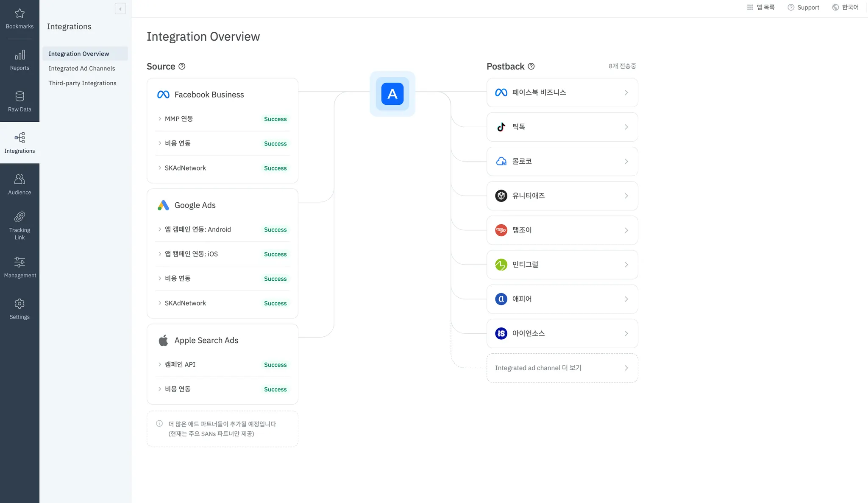
Task: Open Raw Data database icon
Action: [x=19, y=96]
